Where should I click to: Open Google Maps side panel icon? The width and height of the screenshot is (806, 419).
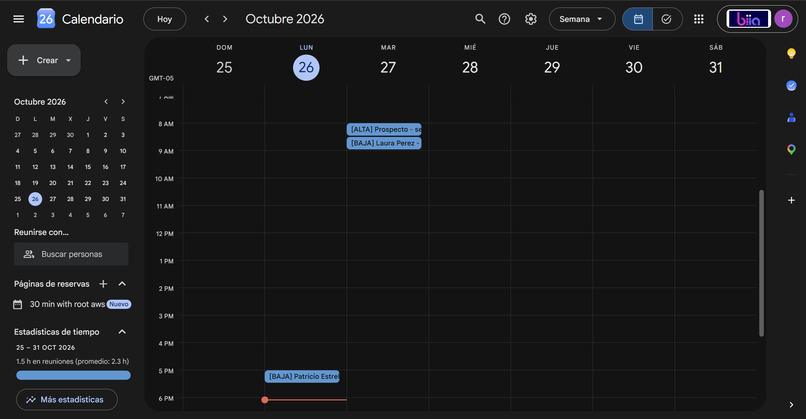click(791, 150)
